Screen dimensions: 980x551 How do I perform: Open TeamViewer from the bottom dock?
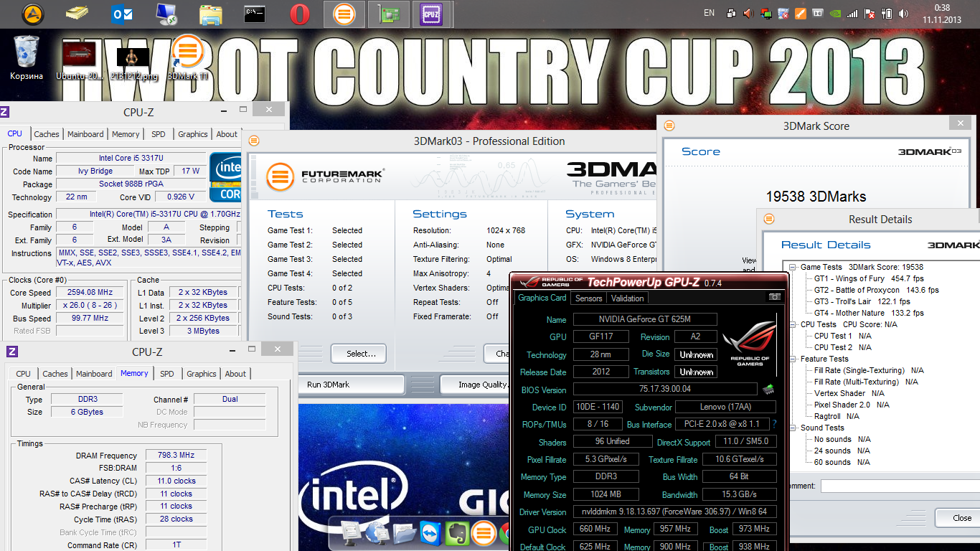pyautogui.click(x=431, y=532)
